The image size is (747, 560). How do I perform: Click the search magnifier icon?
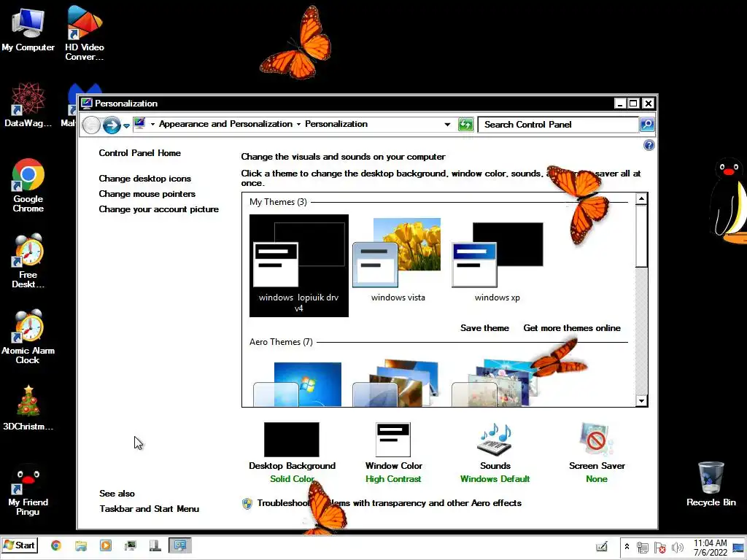[x=646, y=124]
